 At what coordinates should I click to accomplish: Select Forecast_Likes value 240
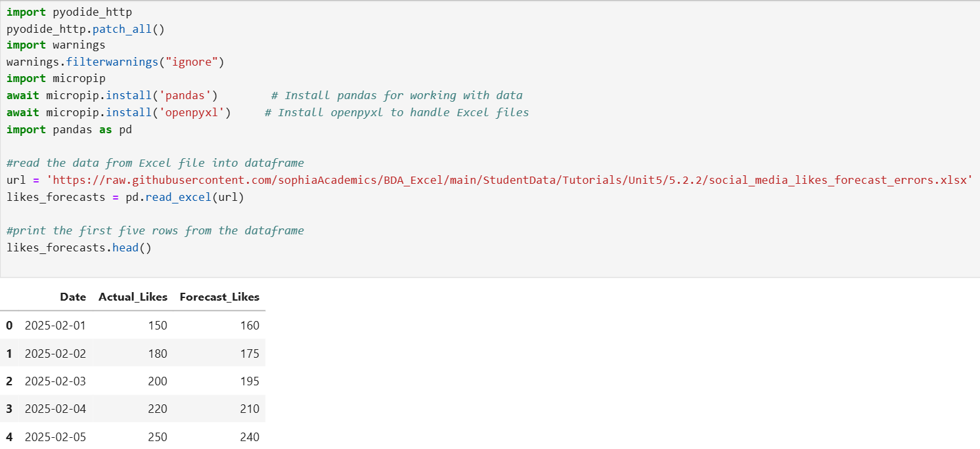pyautogui.click(x=250, y=437)
